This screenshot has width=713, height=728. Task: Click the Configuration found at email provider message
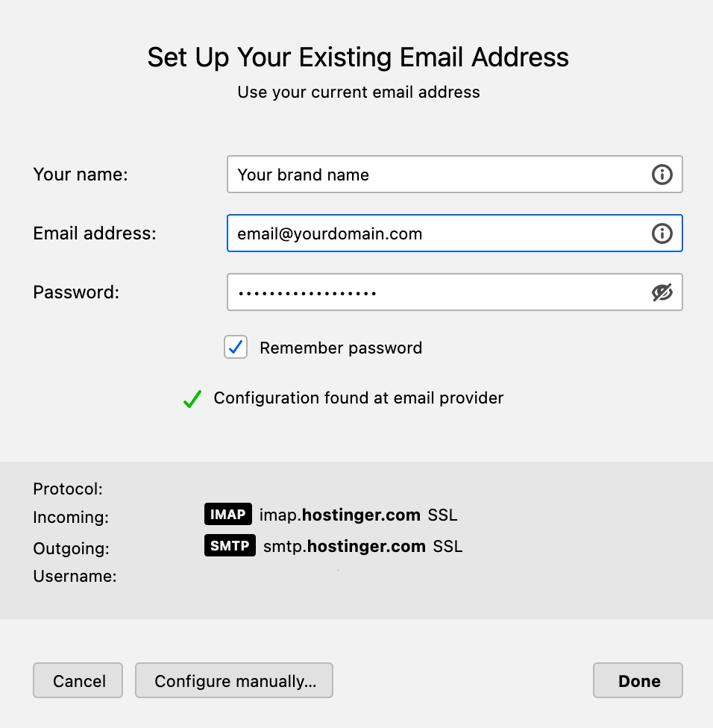click(x=358, y=398)
